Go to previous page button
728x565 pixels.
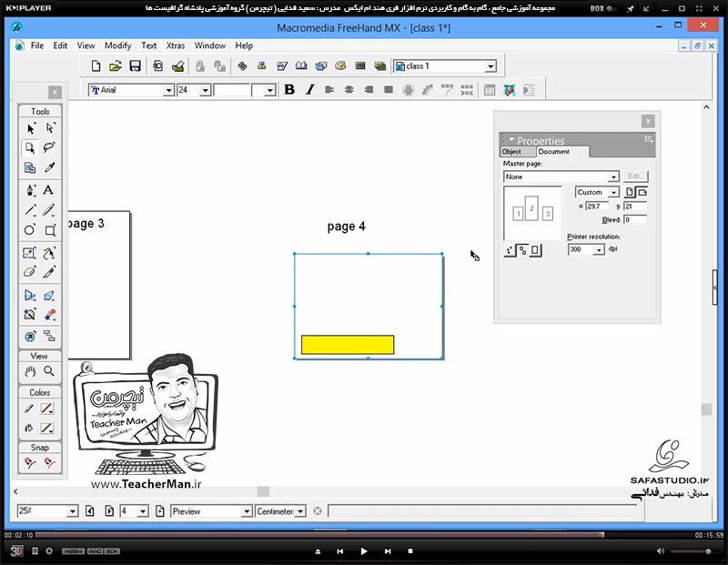point(90,511)
